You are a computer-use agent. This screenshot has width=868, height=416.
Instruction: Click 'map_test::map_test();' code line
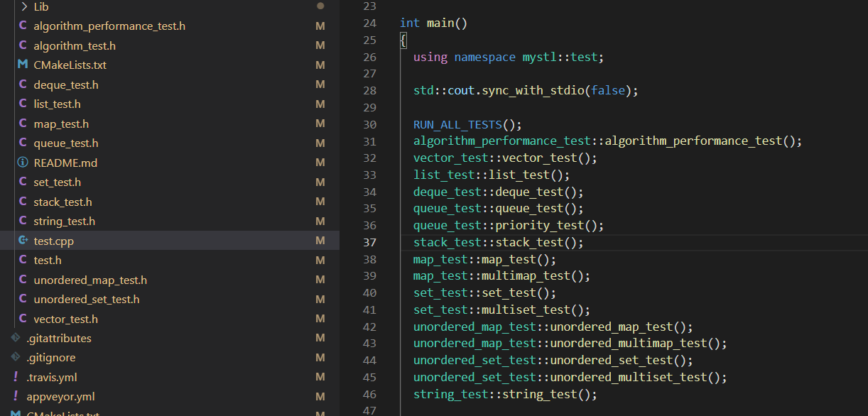(x=484, y=260)
